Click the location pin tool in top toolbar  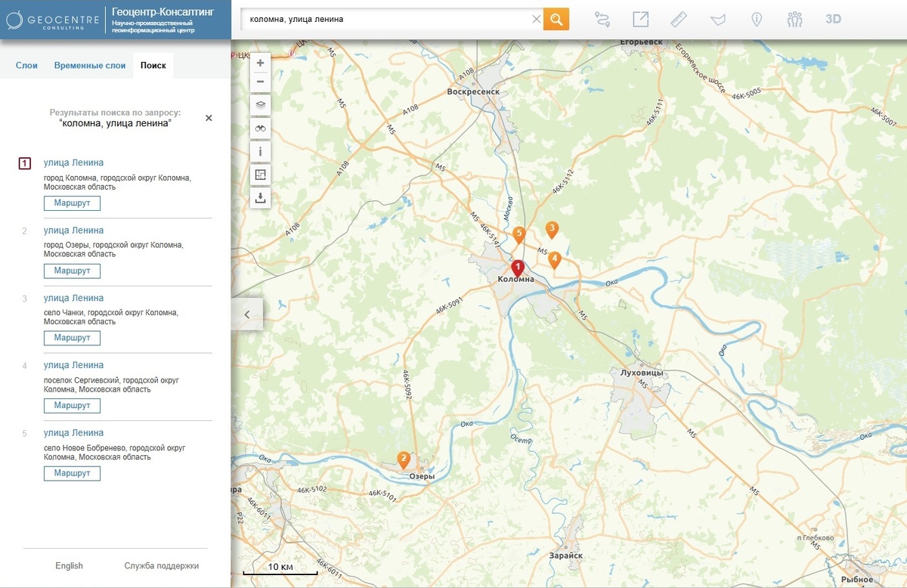tap(756, 20)
